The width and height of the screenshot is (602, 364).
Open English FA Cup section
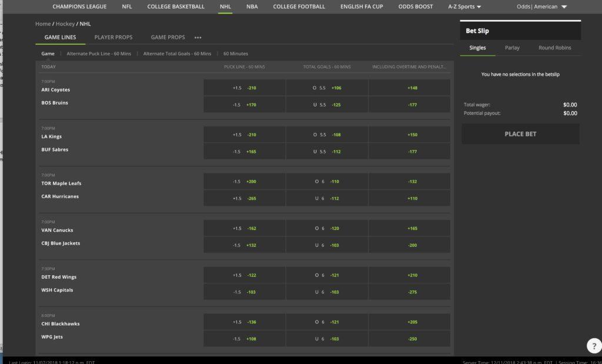pos(362,6)
